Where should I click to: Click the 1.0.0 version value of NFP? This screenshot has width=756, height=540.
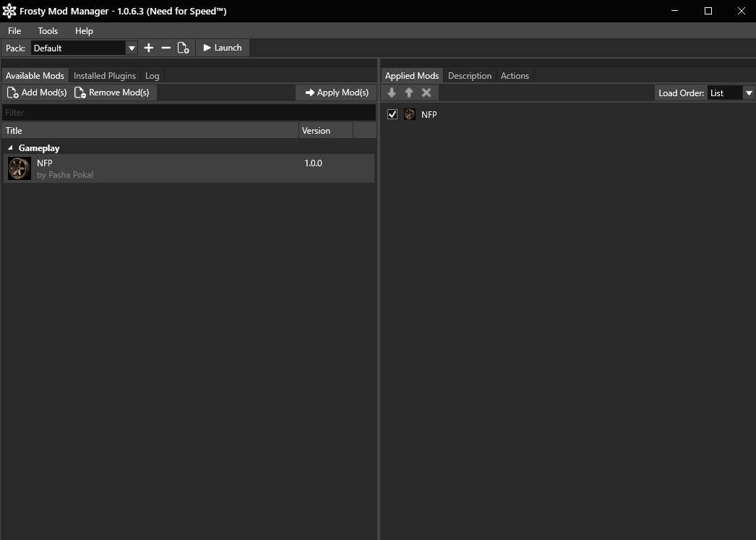coord(313,163)
